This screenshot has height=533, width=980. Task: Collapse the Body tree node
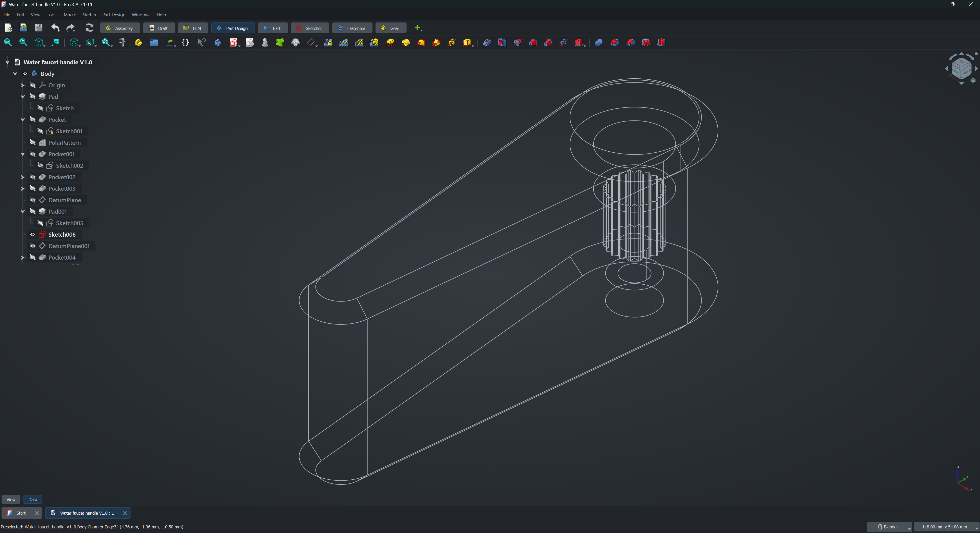[x=15, y=74]
